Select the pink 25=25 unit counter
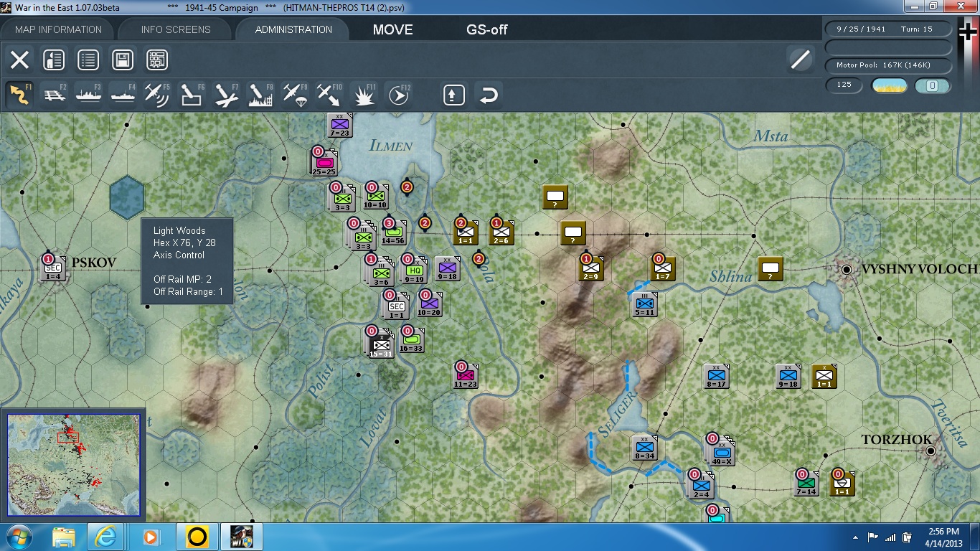Viewport: 980px width, 551px height. 324,163
